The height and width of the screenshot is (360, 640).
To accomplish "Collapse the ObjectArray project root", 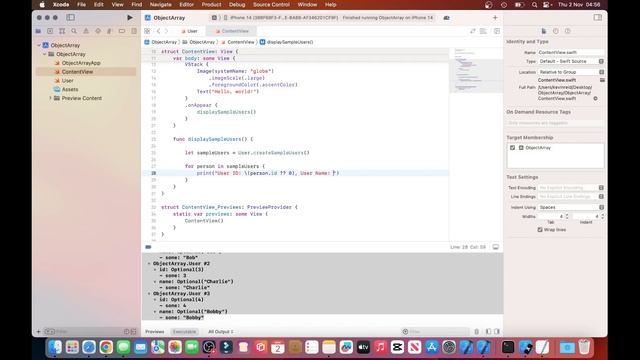I will (x=39, y=45).
